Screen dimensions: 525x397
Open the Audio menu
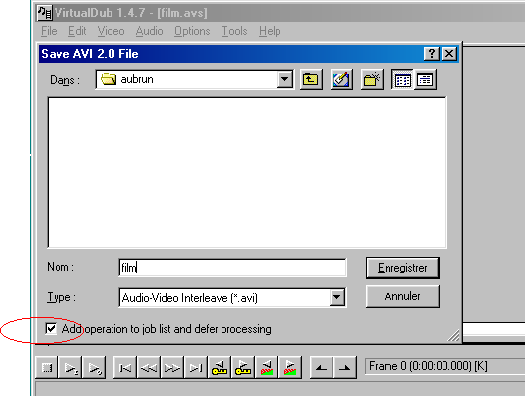tap(149, 31)
